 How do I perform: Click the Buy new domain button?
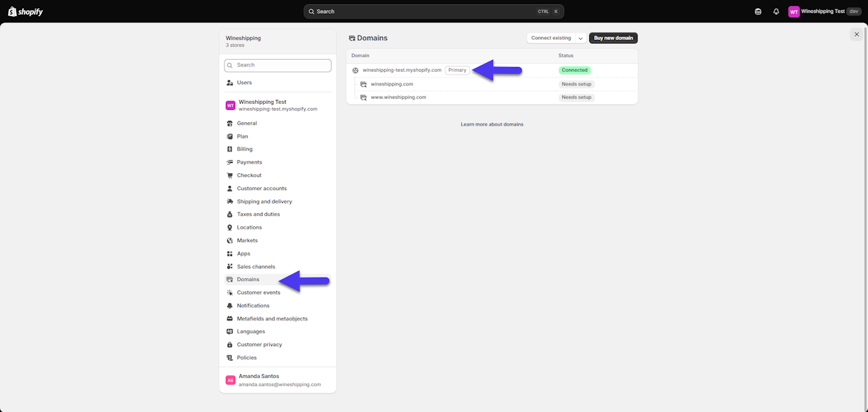point(614,38)
